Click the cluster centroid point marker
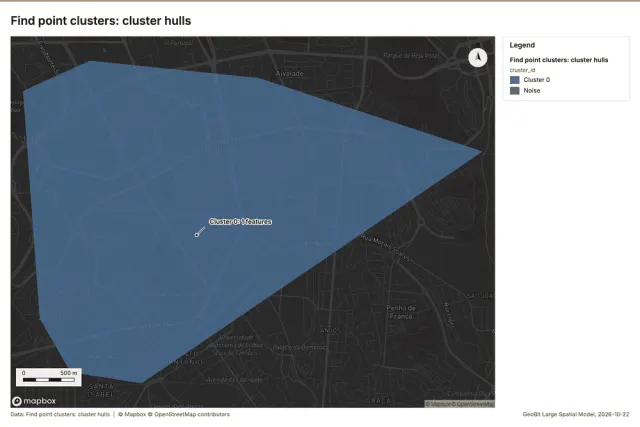This screenshot has width=640, height=427. 197,235
